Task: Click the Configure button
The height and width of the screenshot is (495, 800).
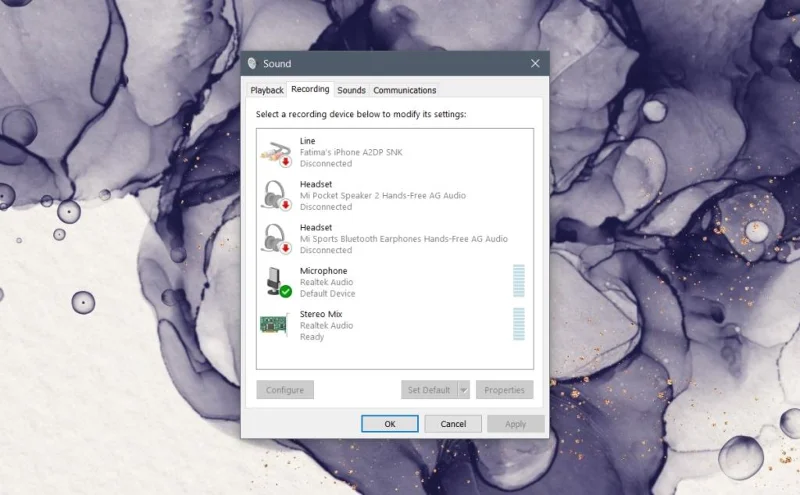Action: tap(285, 390)
